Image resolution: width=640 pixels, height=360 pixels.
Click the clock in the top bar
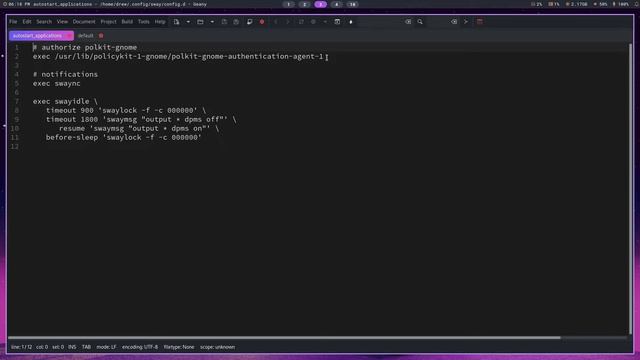[16, 4]
